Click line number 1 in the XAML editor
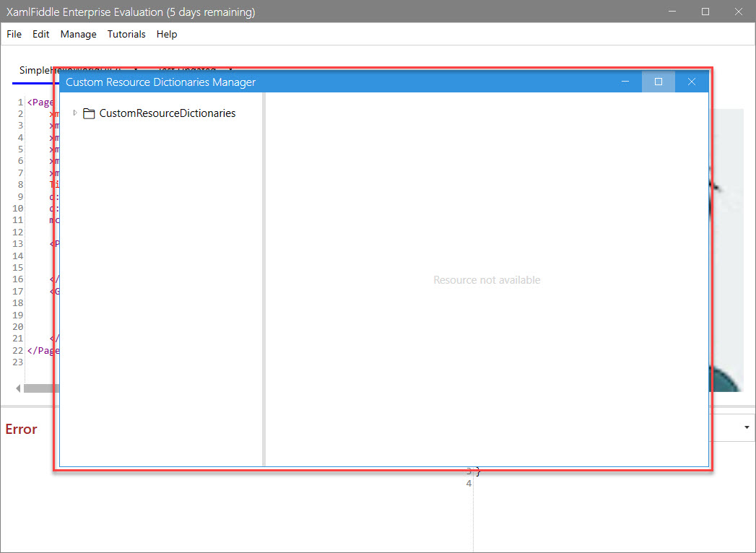The image size is (756, 553). (x=20, y=103)
